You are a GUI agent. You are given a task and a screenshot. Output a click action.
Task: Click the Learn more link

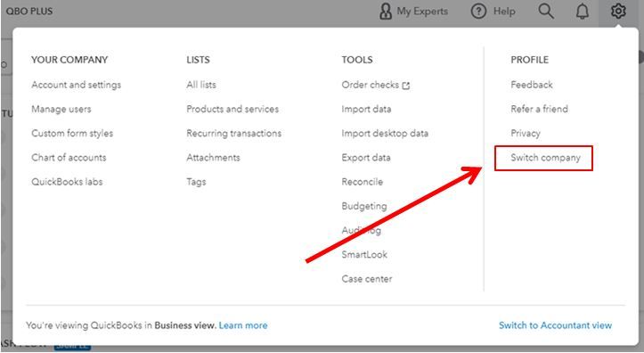[243, 325]
